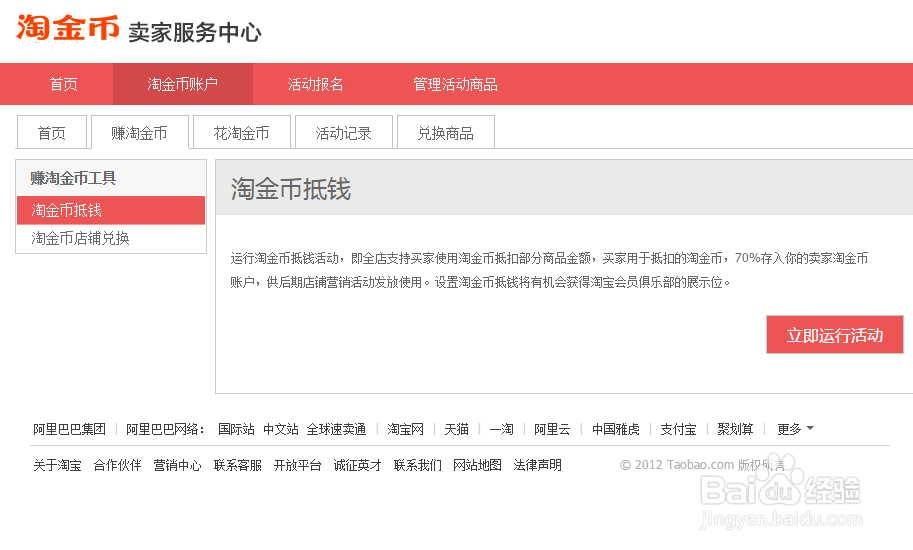Open 活动报名 in the navigation bar
Screen dimensions: 913x550
(315, 84)
